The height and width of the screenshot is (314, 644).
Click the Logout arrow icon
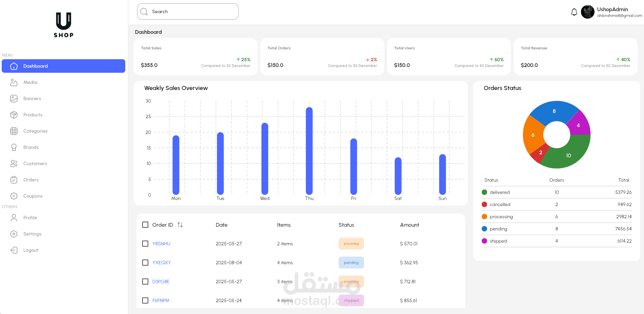[x=14, y=250]
